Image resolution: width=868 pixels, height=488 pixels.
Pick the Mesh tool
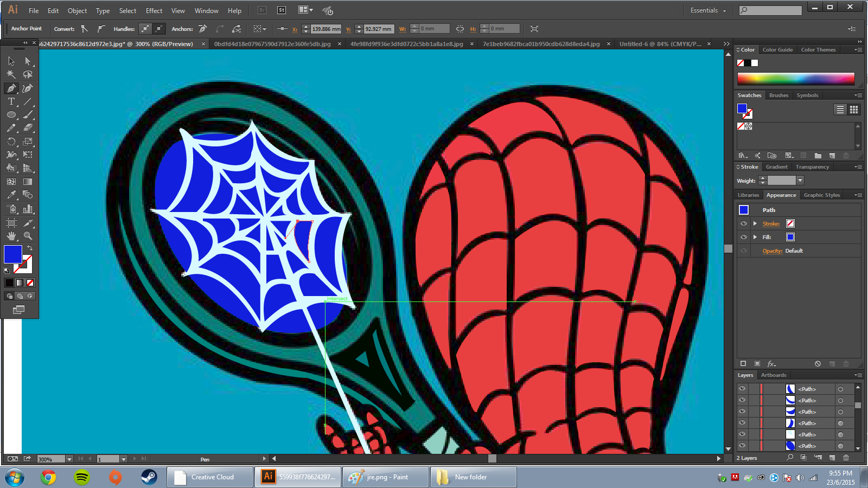(11, 182)
